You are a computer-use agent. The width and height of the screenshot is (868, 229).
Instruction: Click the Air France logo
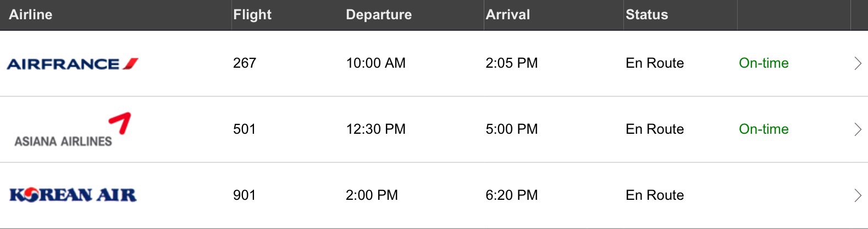point(73,64)
